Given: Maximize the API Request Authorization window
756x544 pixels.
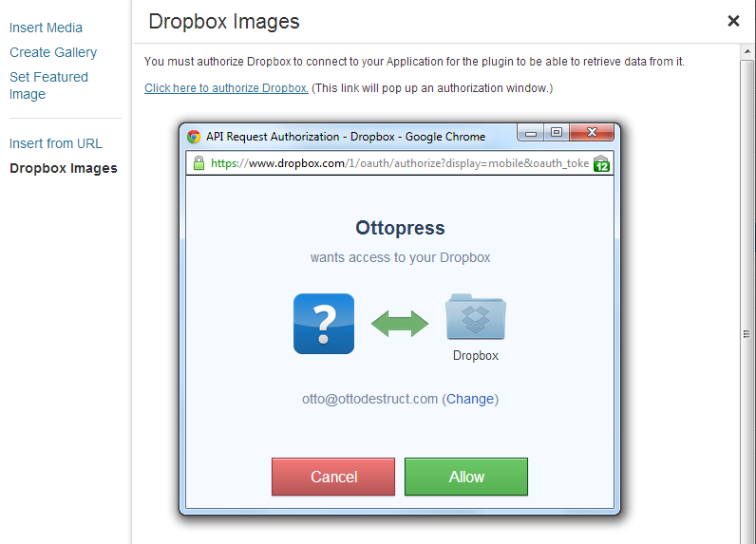Looking at the screenshot, I should pyautogui.click(x=557, y=133).
